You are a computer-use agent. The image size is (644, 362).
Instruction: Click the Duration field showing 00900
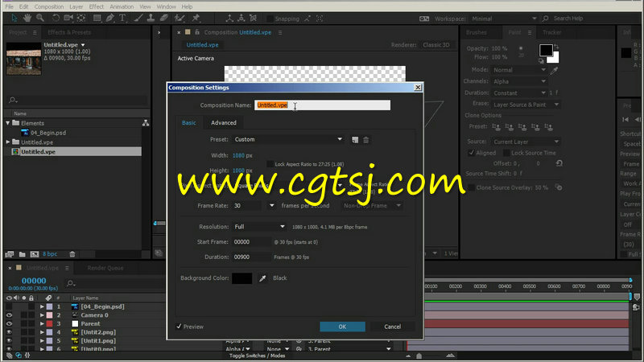point(251,257)
